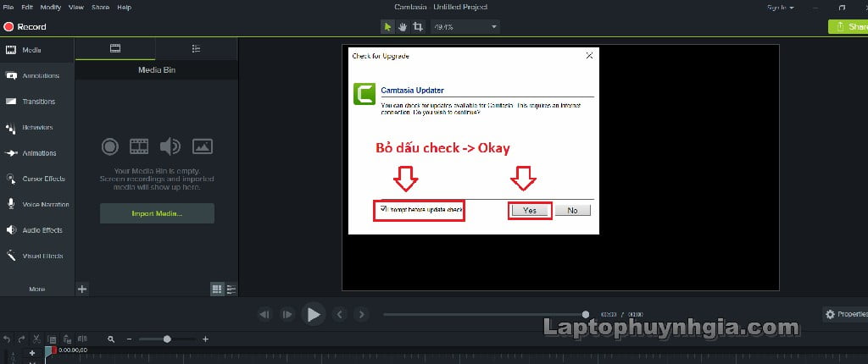Open the Annotations panel
The height and width of the screenshot is (364, 868).
coord(37,76)
